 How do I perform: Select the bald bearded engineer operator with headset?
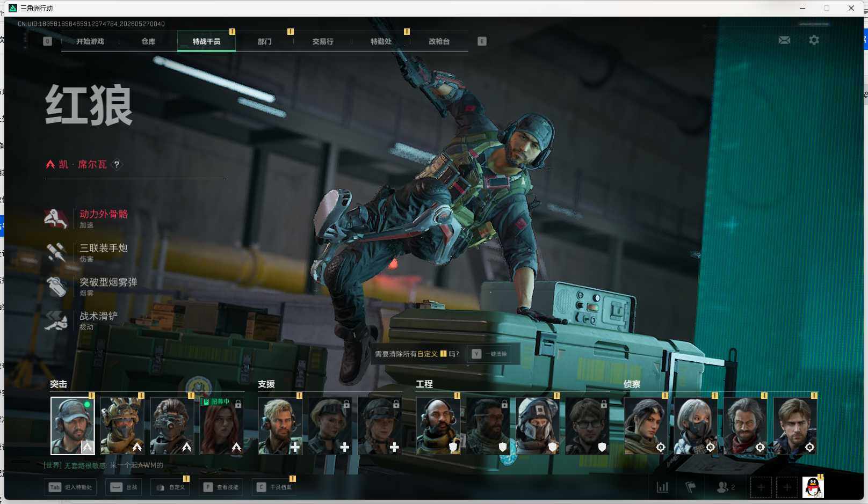click(438, 426)
